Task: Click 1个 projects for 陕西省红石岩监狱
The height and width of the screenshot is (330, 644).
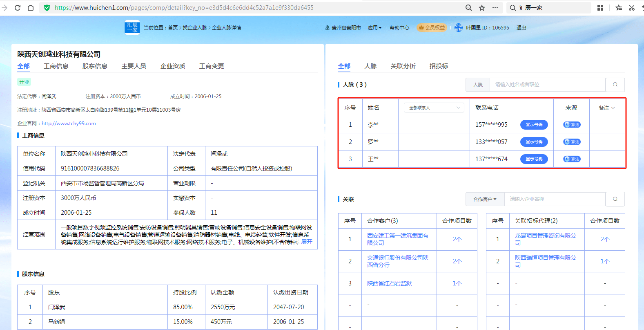Action: tap(457, 283)
